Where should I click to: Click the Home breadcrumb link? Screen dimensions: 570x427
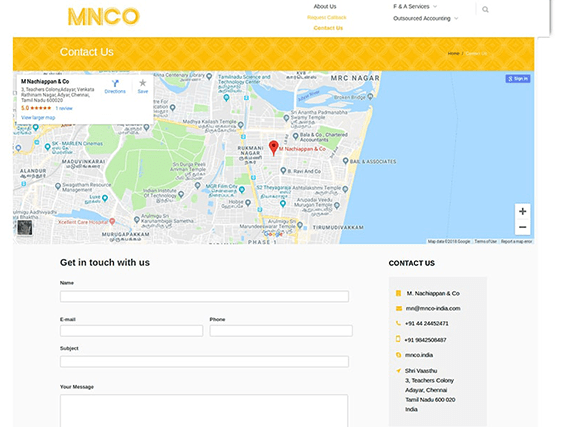click(453, 53)
